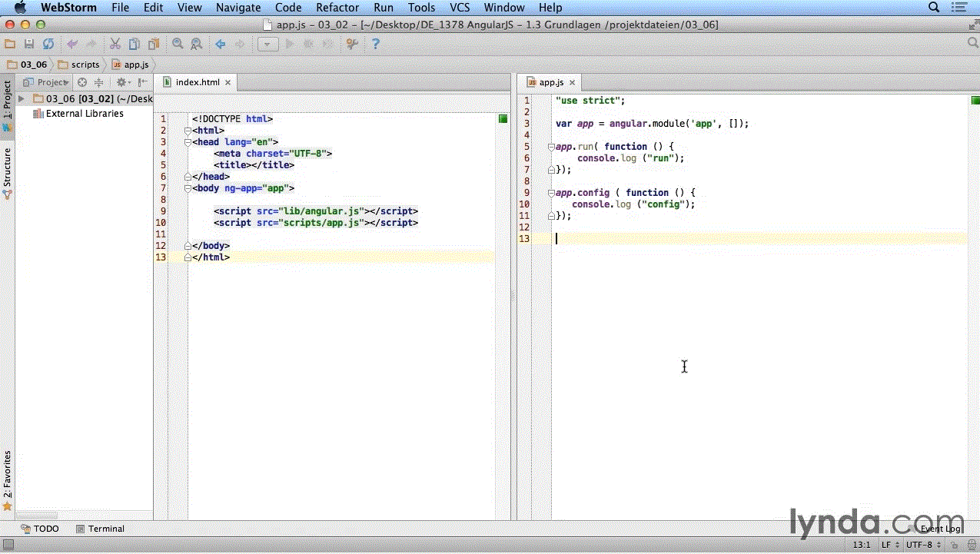Open the LF line separator selector
The image size is (980, 554).
[889, 545]
